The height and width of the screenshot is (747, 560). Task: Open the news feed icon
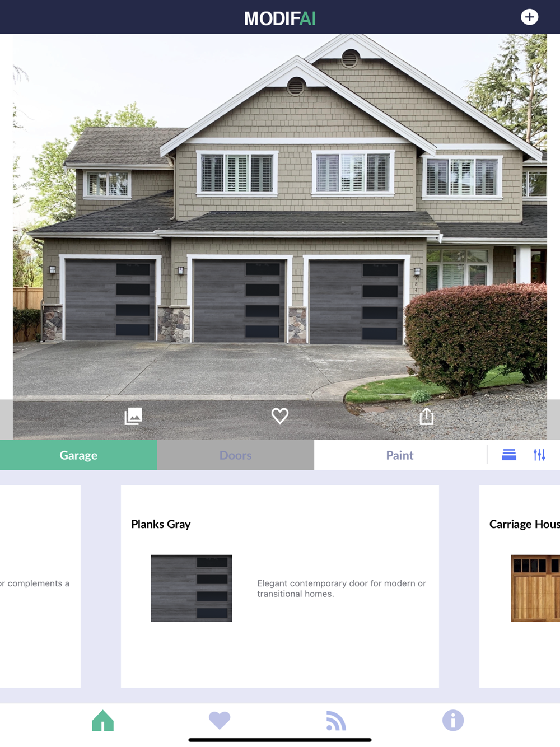336,721
